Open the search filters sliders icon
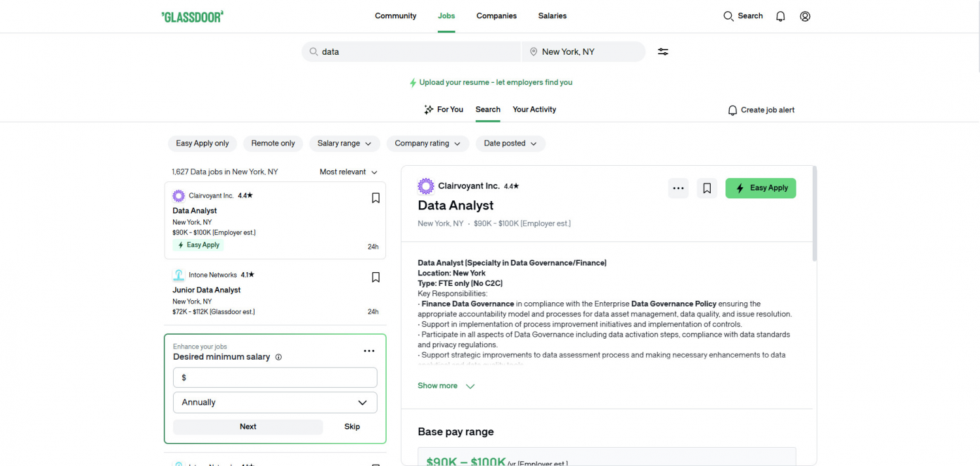This screenshot has height=466, width=980. [x=663, y=52]
